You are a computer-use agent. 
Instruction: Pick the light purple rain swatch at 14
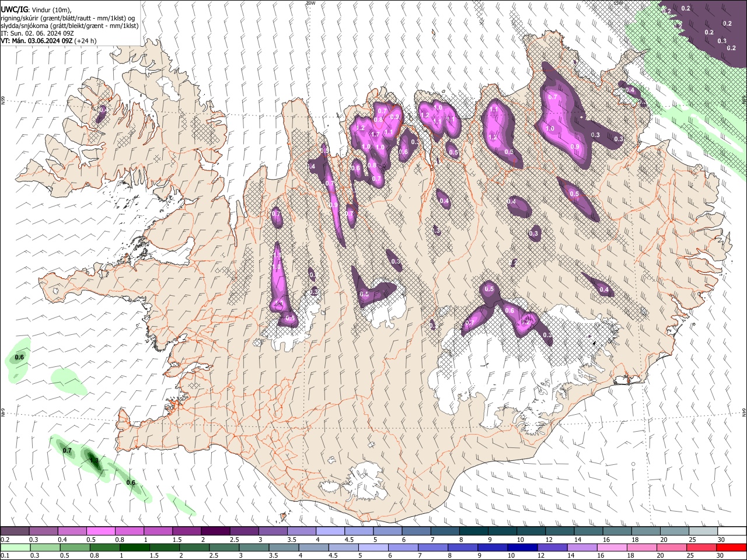coord(582,548)
